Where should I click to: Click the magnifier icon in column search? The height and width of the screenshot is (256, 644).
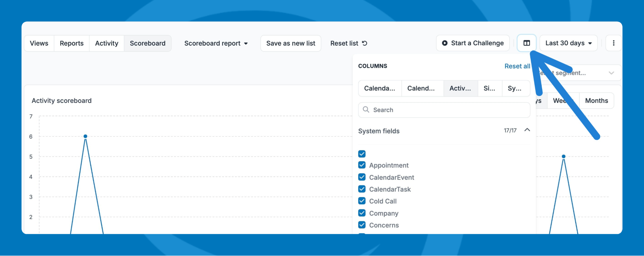[366, 110]
